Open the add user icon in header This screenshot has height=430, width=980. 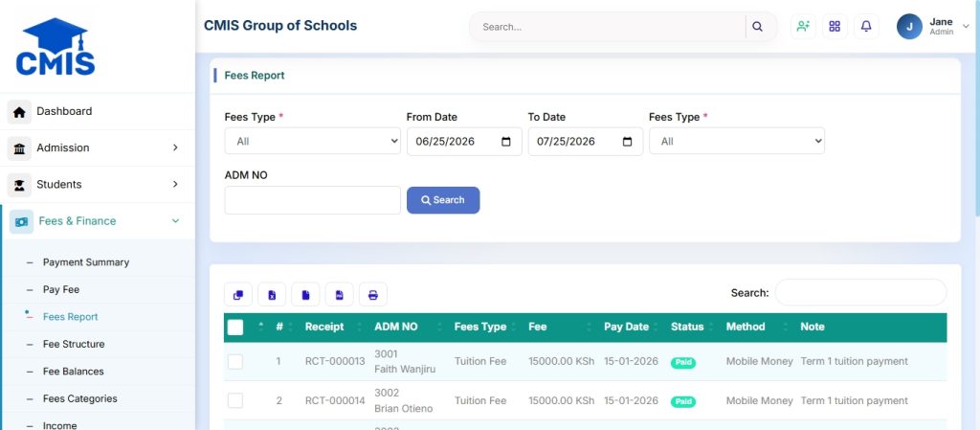point(803,26)
